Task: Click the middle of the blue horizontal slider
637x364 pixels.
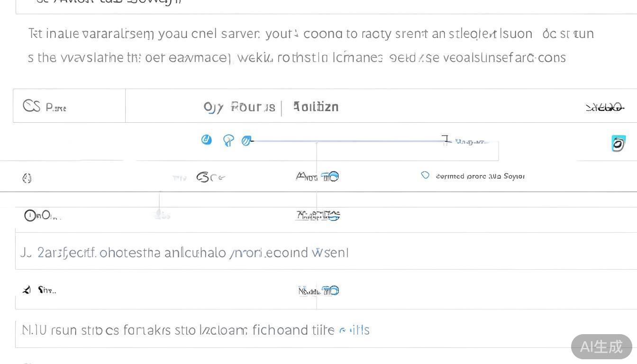Action: pos(348,141)
